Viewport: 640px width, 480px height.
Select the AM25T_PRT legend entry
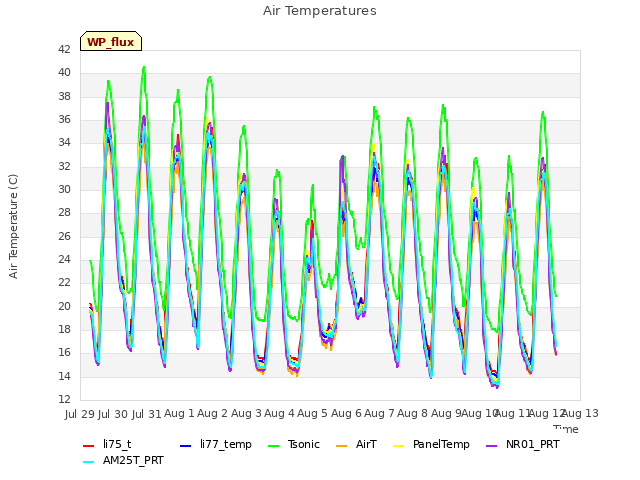123,460
